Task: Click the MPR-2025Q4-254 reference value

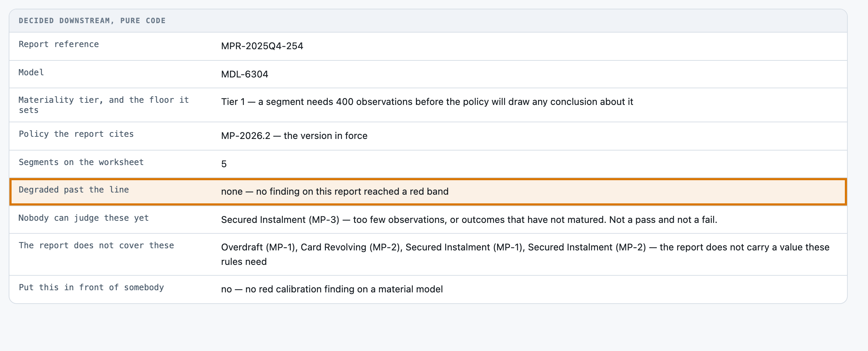Action: 262,46
